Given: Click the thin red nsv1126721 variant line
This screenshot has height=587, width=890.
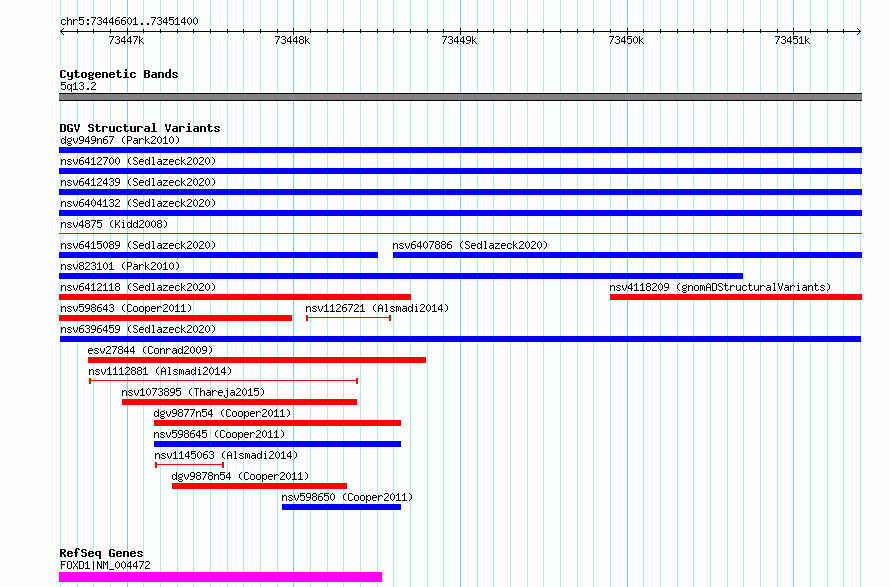Looking at the screenshot, I should [x=349, y=318].
